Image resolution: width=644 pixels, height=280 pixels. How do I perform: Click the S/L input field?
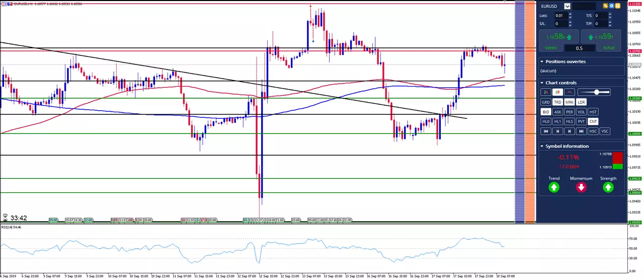(x=560, y=24)
